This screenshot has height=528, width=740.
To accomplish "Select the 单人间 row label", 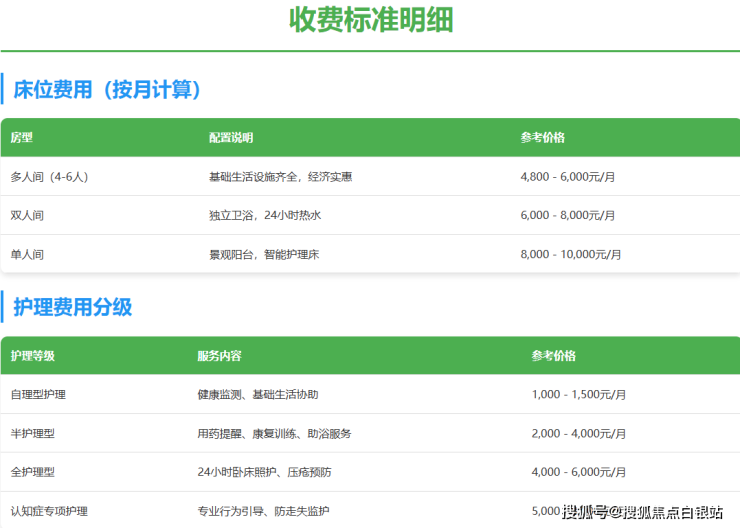I will point(27,255).
